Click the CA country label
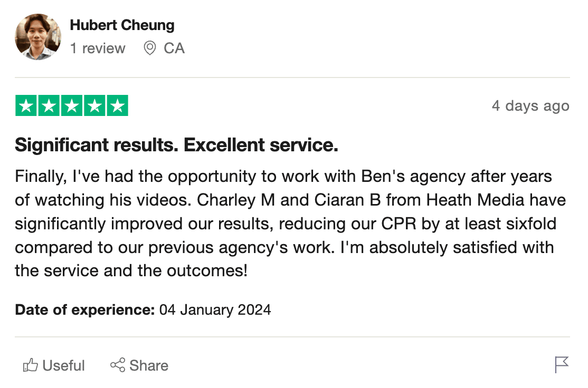 tap(174, 48)
